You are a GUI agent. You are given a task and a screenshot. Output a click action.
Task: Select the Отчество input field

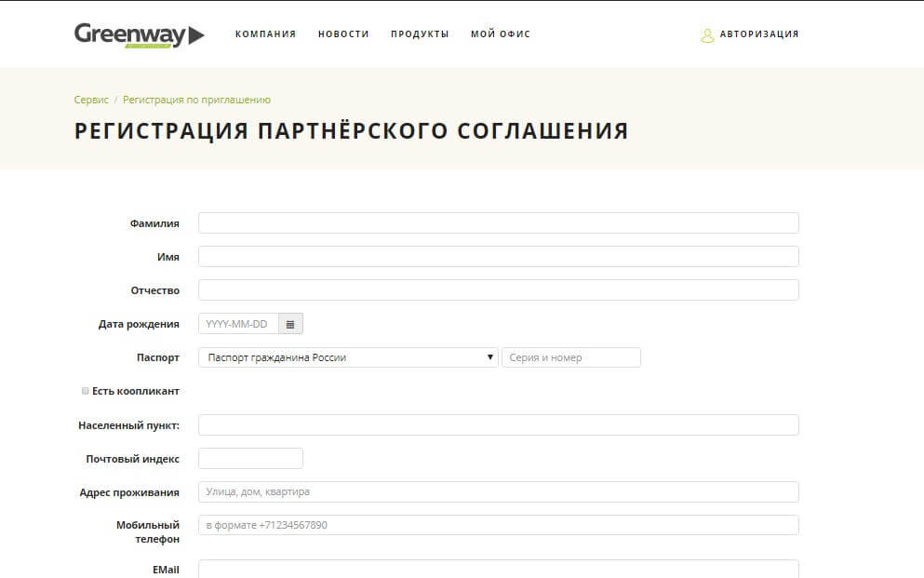coord(499,290)
